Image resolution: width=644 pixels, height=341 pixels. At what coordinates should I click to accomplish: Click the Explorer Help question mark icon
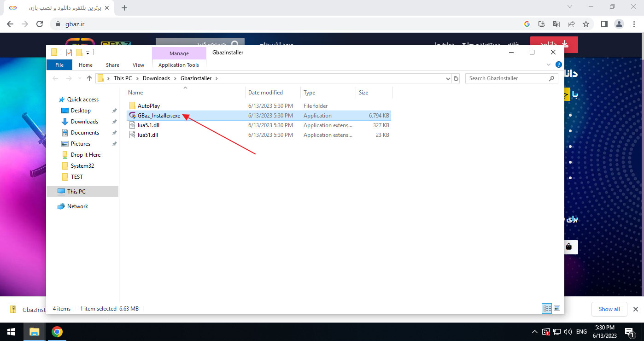[x=558, y=65]
